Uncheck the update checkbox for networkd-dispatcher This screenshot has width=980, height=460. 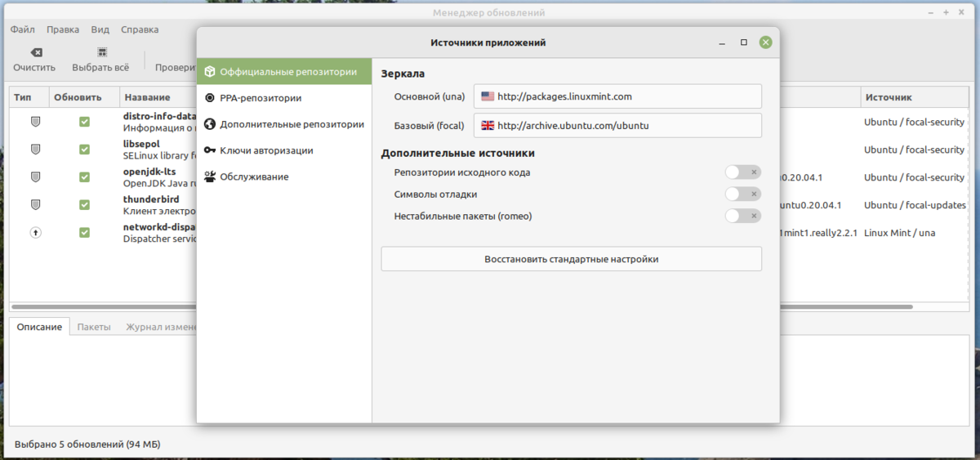[84, 233]
